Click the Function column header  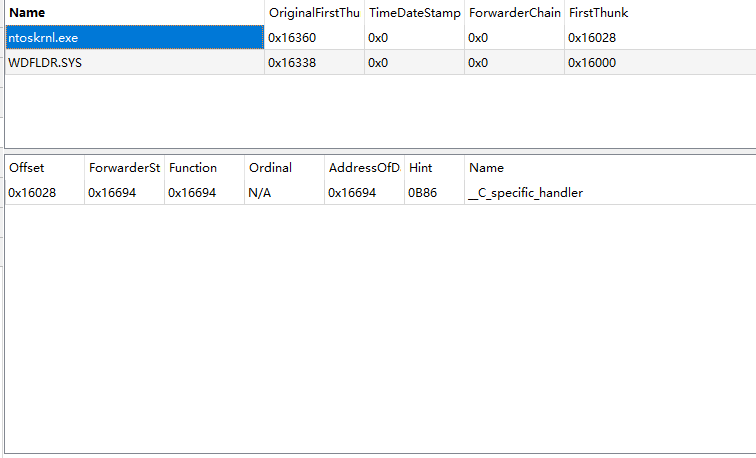tap(204, 168)
